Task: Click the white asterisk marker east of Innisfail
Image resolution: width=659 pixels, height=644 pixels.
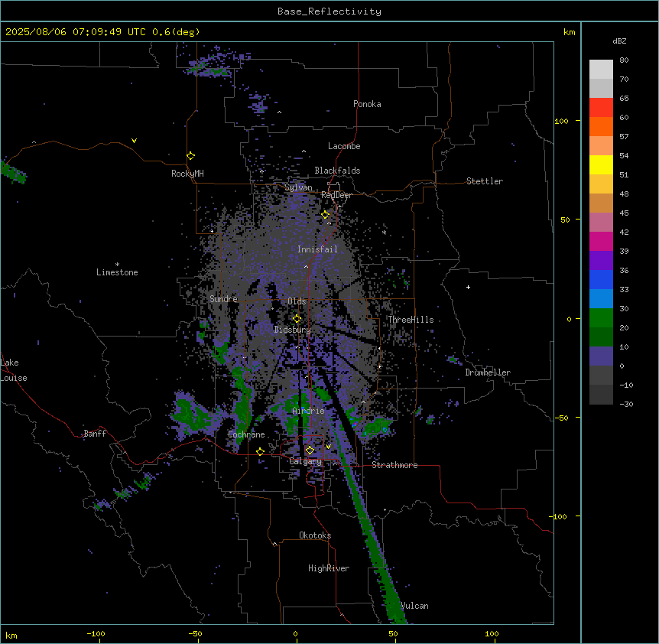Action: coord(384,232)
